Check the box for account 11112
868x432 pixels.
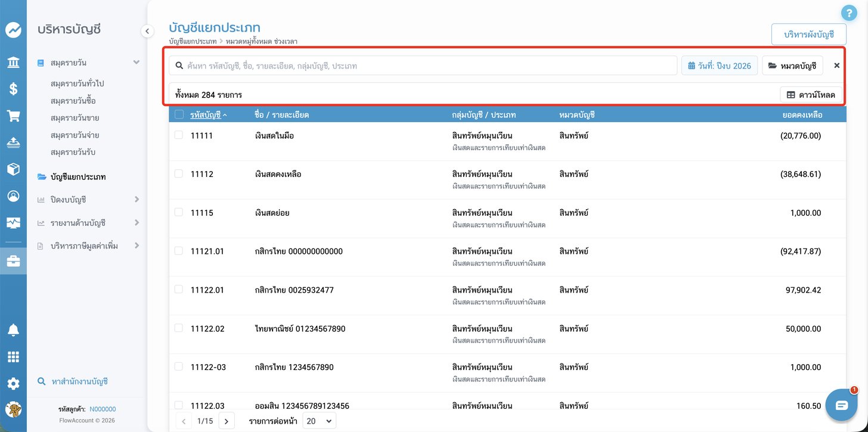(x=178, y=173)
